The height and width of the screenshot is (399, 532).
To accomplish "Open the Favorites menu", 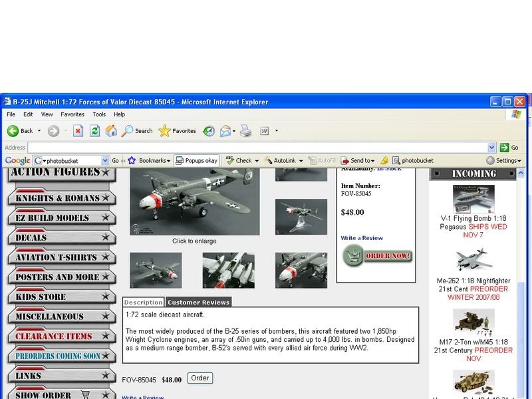I will coord(72,114).
